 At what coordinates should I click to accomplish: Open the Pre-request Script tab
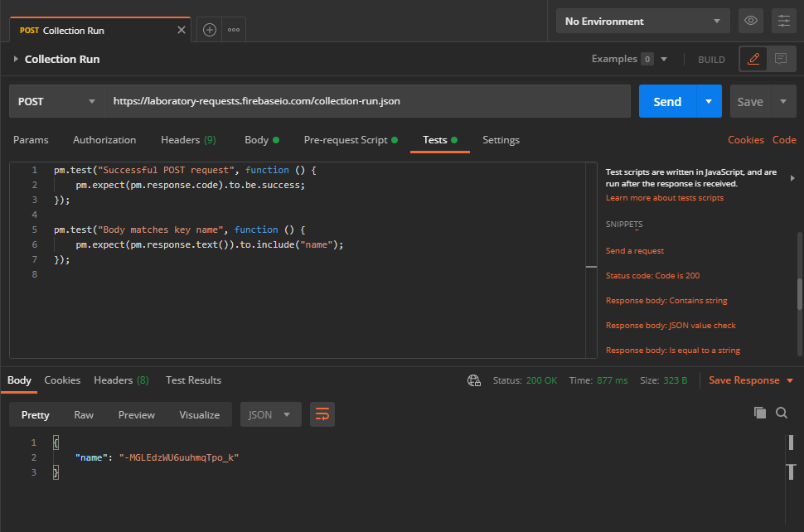click(351, 140)
